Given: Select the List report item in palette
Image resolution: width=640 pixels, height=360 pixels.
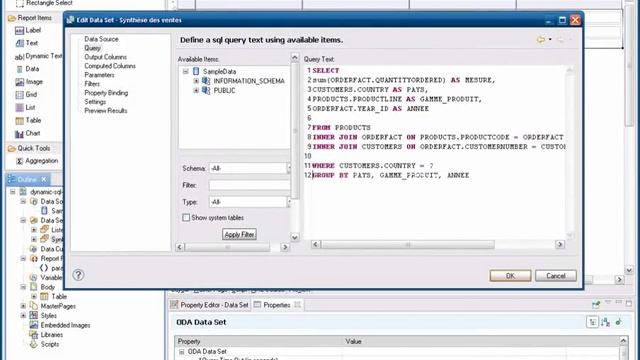Looking at the screenshot, I should (25, 107).
